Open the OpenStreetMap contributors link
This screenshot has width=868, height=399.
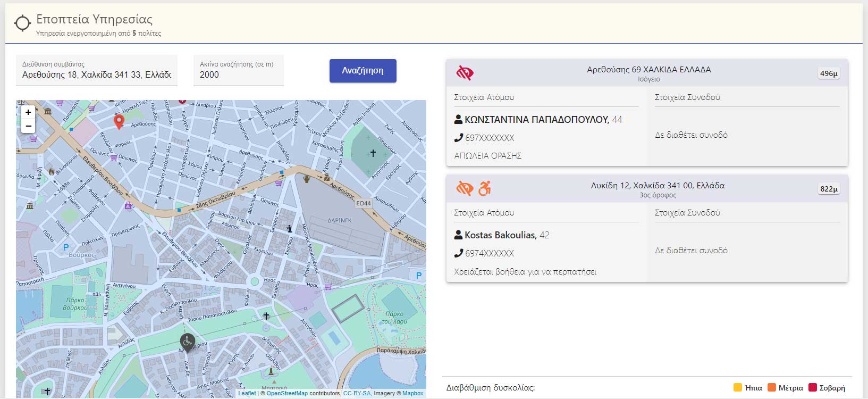pyautogui.click(x=287, y=394)
